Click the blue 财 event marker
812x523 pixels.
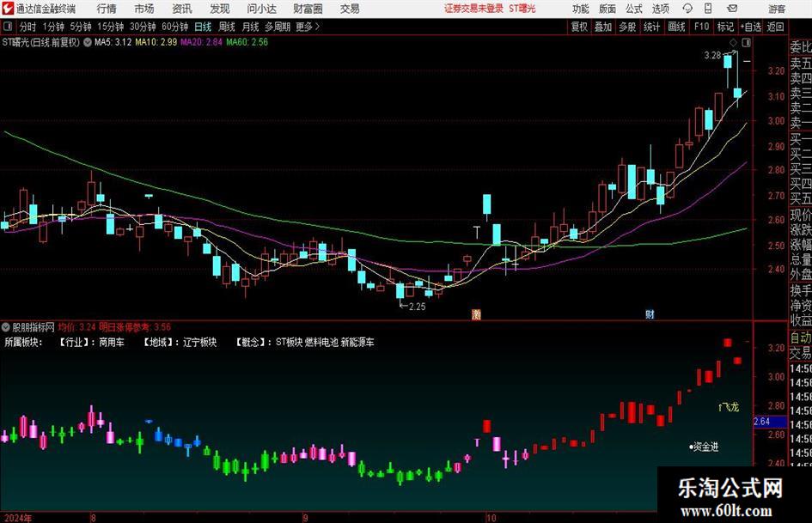click(x=650, y=314)
